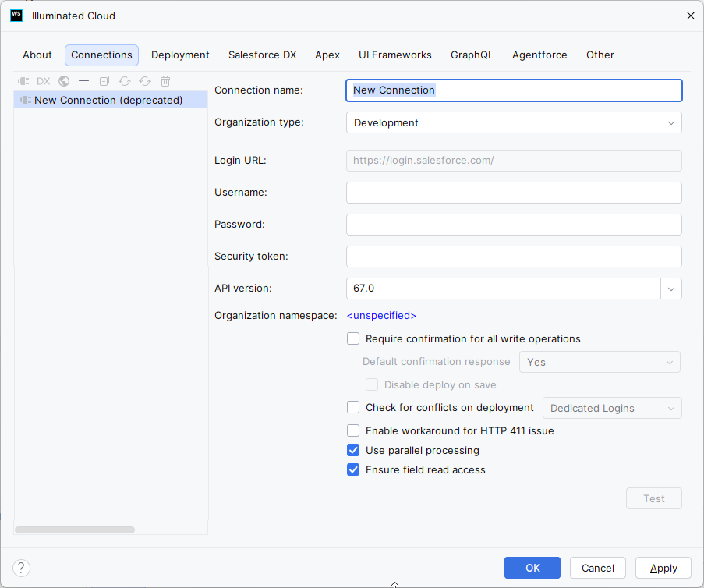This screenshot has height=588, width=704.
Task: Click the Apply button
Action: (x=663, y=568)
